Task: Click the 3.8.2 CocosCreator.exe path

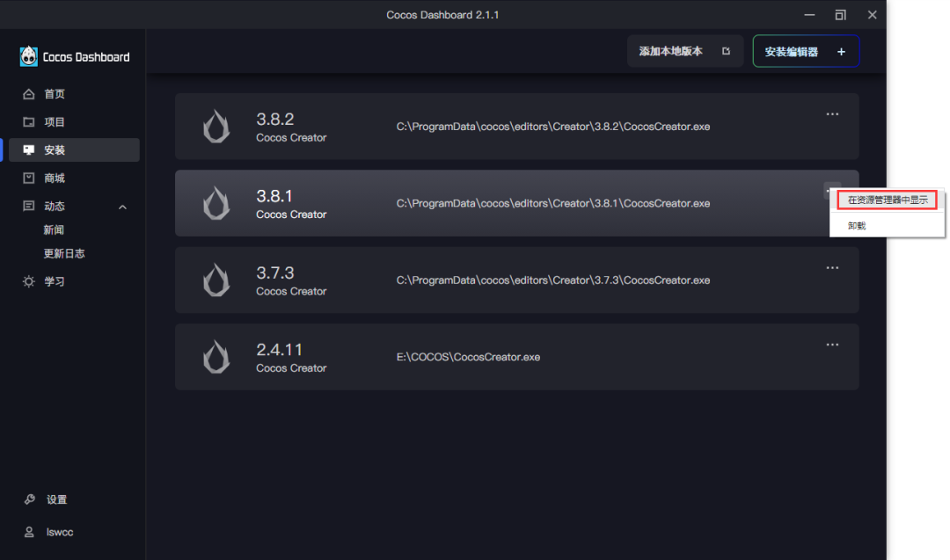Action: click(x=553, y=127)
